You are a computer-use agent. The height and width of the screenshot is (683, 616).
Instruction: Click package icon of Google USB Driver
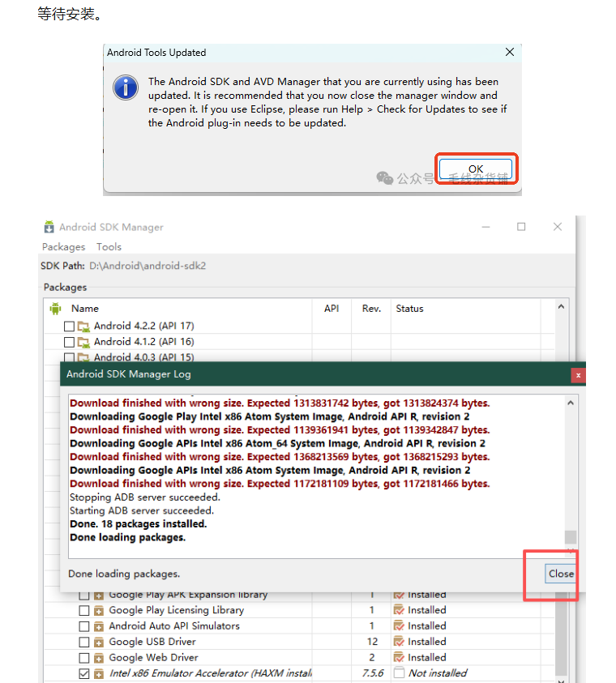(x=99, y=642)
